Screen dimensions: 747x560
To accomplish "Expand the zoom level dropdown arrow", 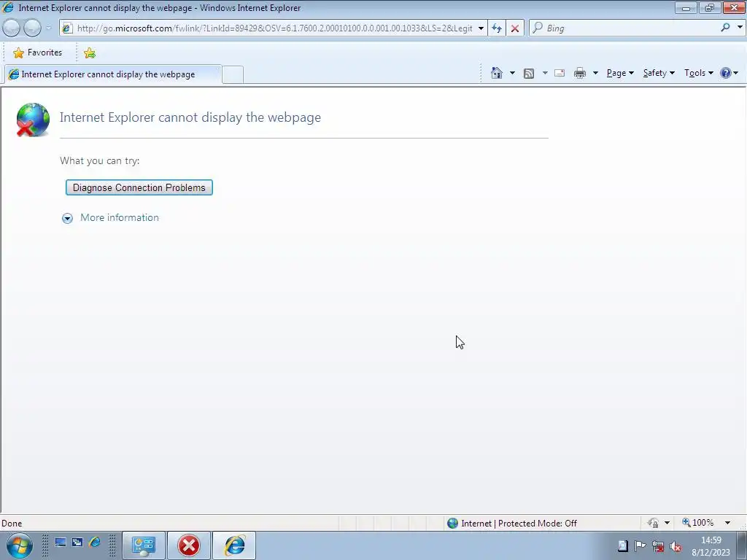I will pyautogui.click(x=727, y=523).
